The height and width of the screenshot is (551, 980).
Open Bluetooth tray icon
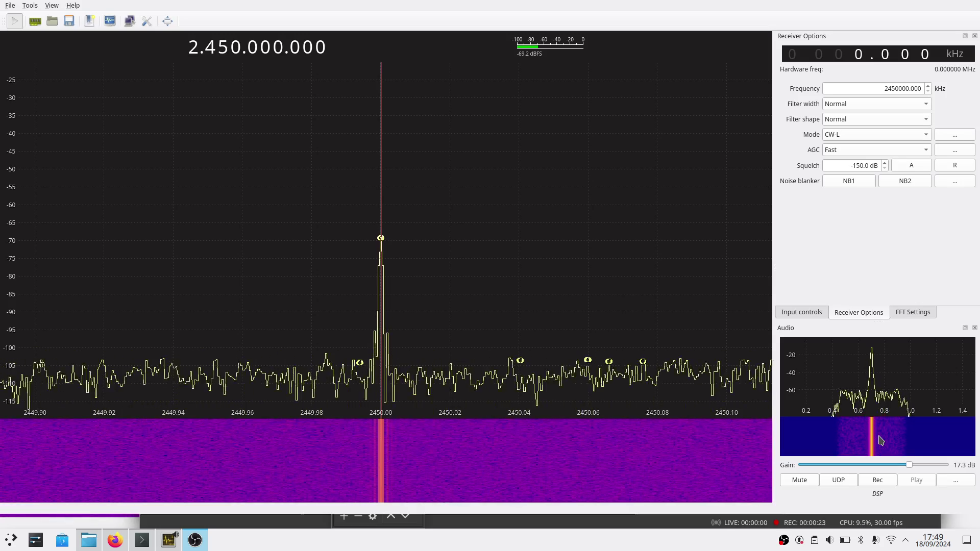[860, 540]
